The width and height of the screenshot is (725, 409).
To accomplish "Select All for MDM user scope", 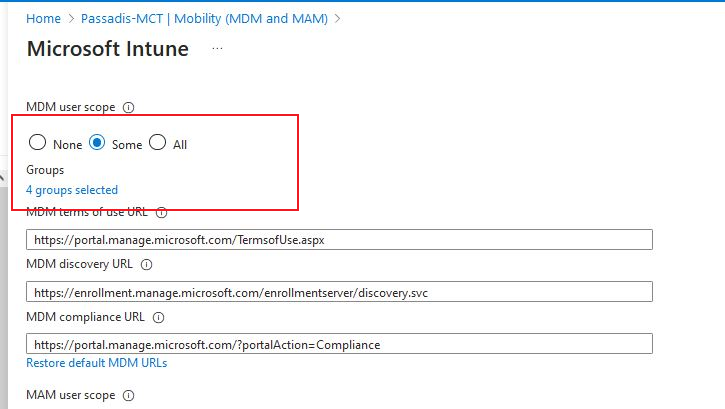I will click(x=157, y=142).
